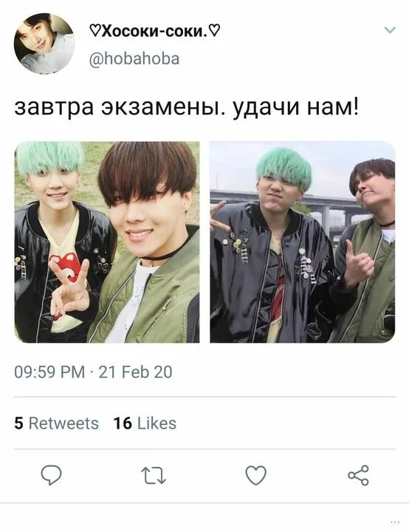Open the Хосоки-соки display name profile
This screenshot has height=532, width=409.
(154, 31)
